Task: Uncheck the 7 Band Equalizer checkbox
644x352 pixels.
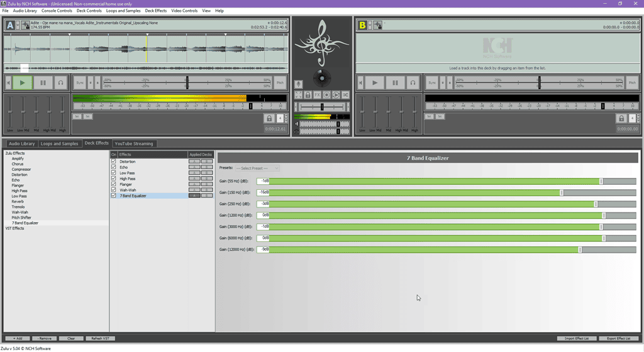Action: click(x=114, y=196)
